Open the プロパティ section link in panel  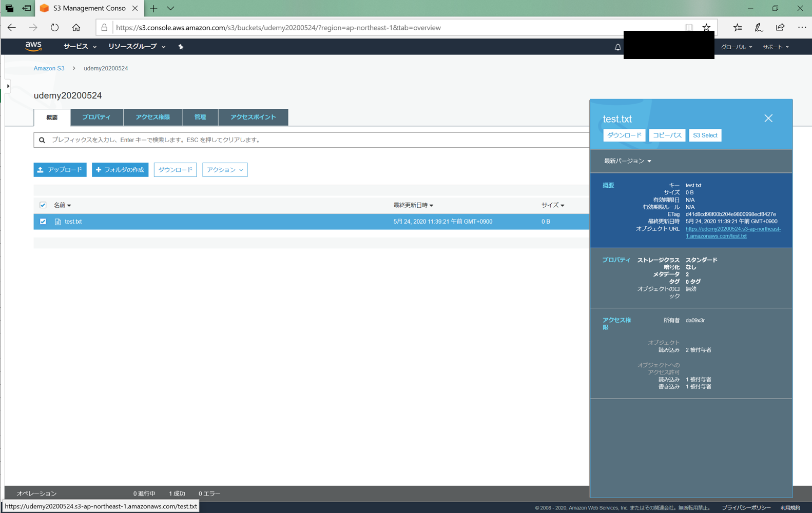pos(616,260)
